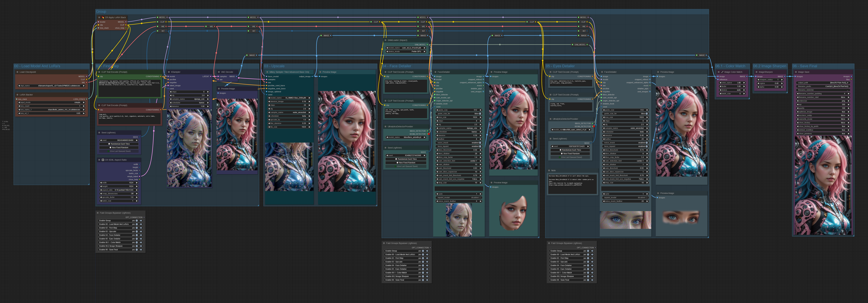Toggle Enable 06.2 Image Sharpen in leftmost Fast Groups Bypasser
The image size is (868, 303).
point(137,246)
